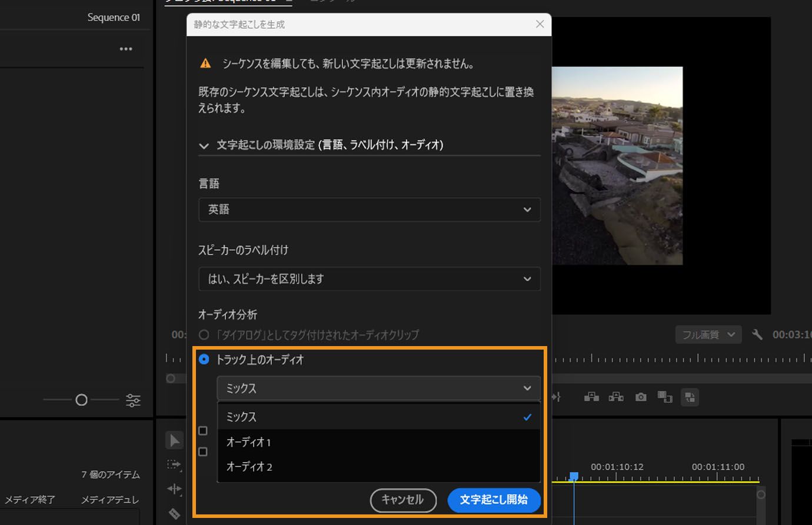Click the 文字起こし開始 button
Viewport: 812px width, 525px height.
tap(494, 500)
